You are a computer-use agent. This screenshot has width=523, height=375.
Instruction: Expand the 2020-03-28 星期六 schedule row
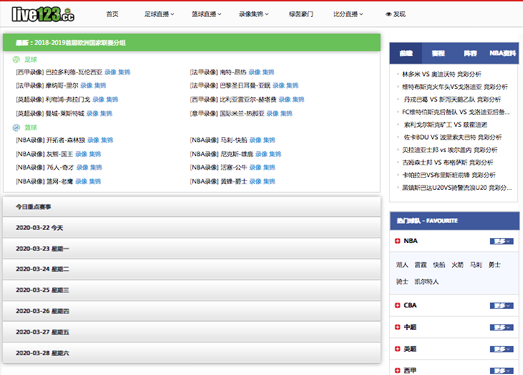(192, 353)
